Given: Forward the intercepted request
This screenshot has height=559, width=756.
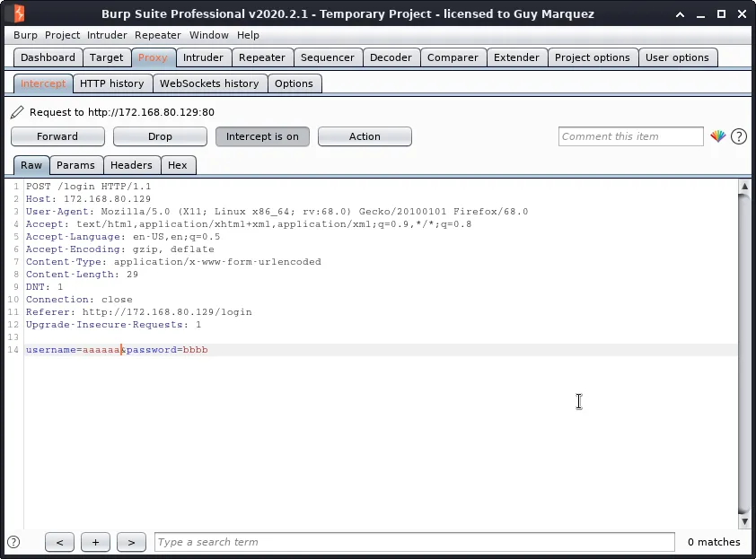Looking at the screenshot, I should click(x=57, y=136).
